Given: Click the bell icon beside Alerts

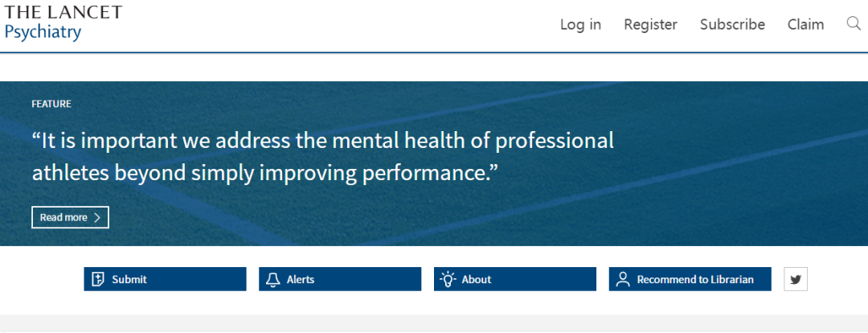Looking at the screenshot, I should [x=273, y=279].
